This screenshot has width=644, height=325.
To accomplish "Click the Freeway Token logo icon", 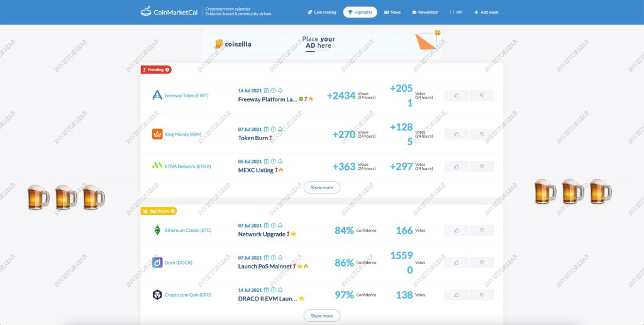I will (157, 95).
